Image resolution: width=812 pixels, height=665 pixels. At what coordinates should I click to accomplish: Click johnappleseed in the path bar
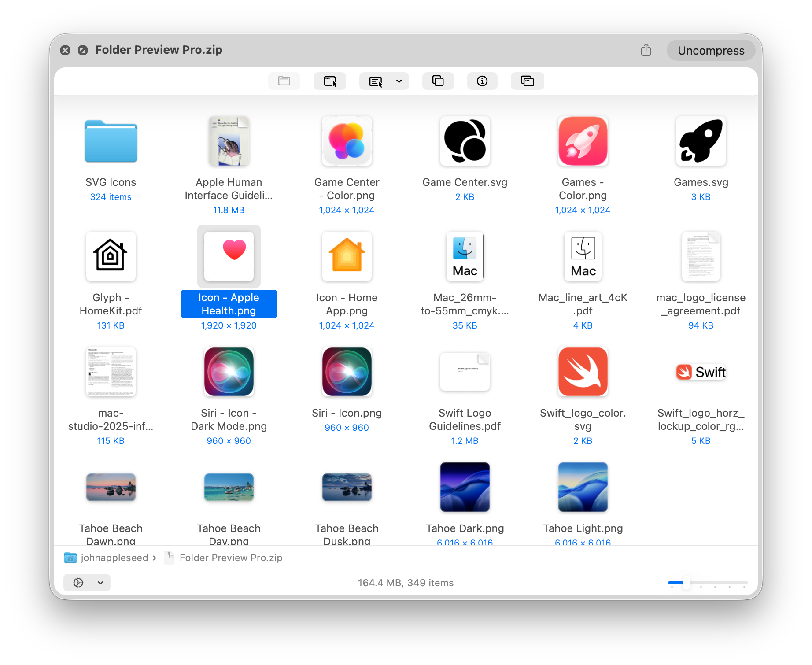[114, 558]
